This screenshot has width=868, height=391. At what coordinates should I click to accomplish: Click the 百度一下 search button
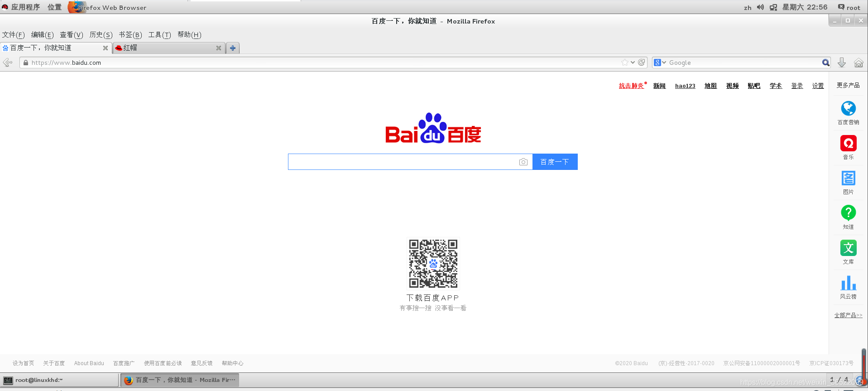(x=555, y=162)
